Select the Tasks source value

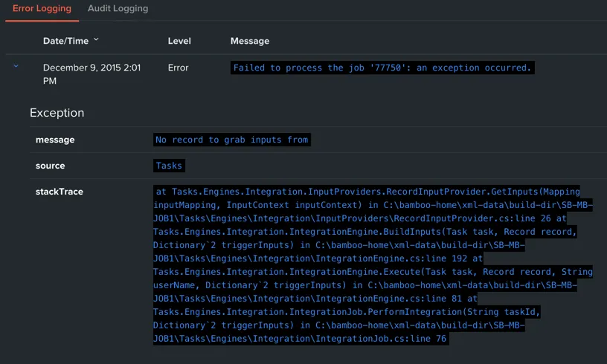(169, 166)
